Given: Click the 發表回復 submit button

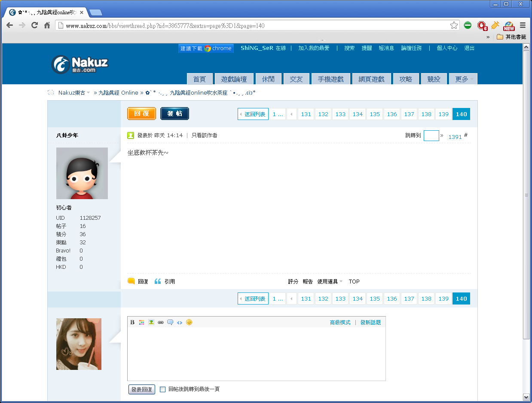Looking at the screenshot, I should tap(142, 389).
